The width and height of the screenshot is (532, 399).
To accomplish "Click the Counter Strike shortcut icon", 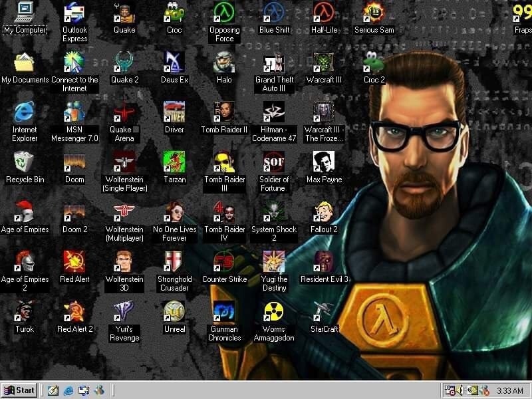I will (224, 261).
